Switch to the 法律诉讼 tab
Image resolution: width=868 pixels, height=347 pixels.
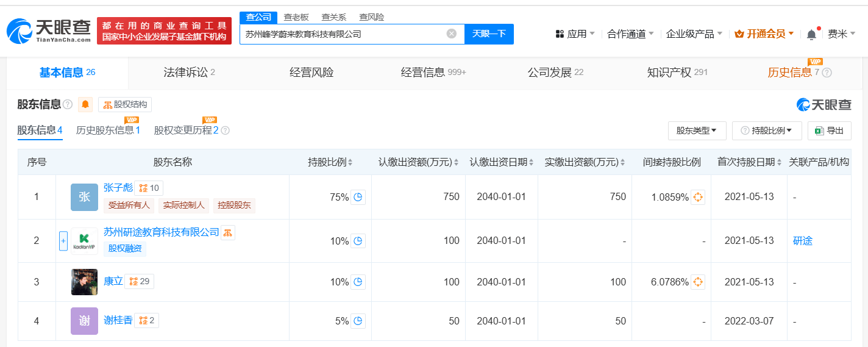coord(190,73)
